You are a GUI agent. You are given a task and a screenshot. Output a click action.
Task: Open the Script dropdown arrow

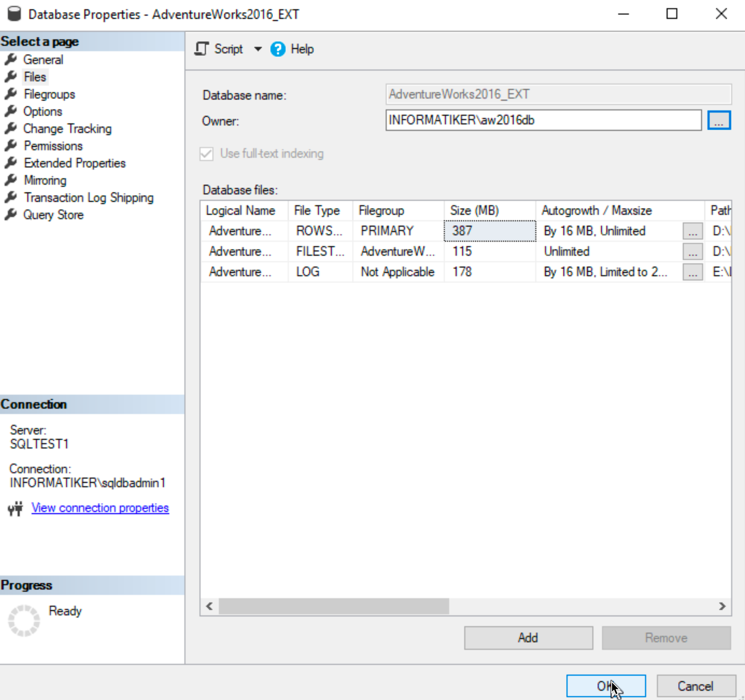[x=258, y=49]
